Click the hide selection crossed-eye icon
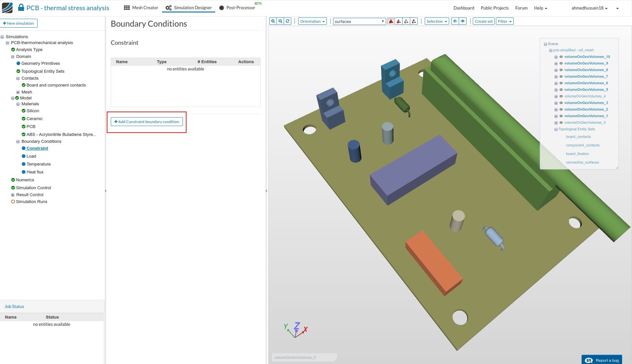632x364 pixels. 455,21
